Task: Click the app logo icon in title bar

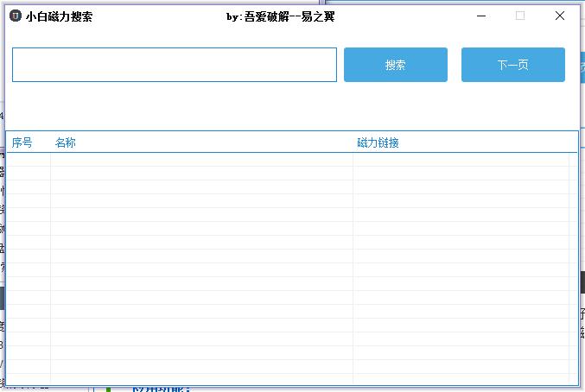Action: [x=16, y=16]
